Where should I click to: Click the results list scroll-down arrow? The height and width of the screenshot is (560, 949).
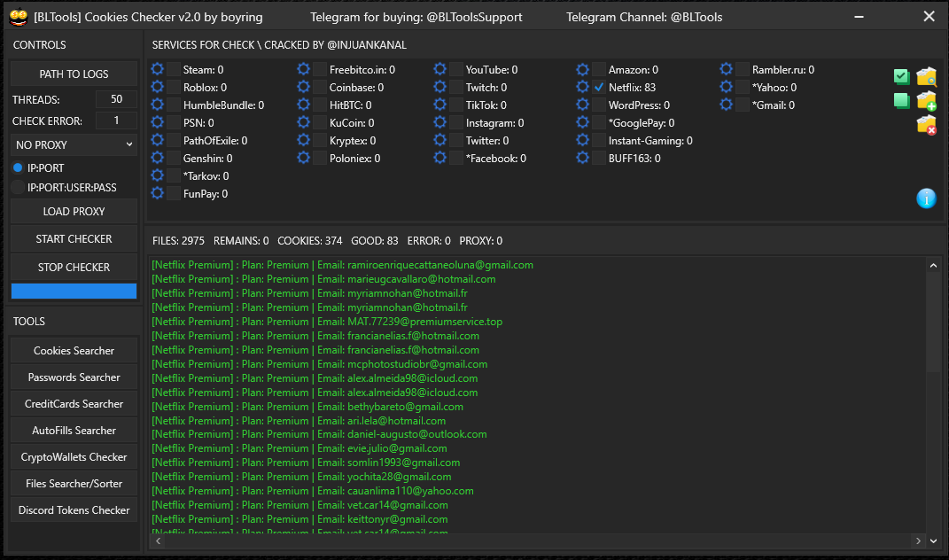pyautogui.click(x=933, y=541)
